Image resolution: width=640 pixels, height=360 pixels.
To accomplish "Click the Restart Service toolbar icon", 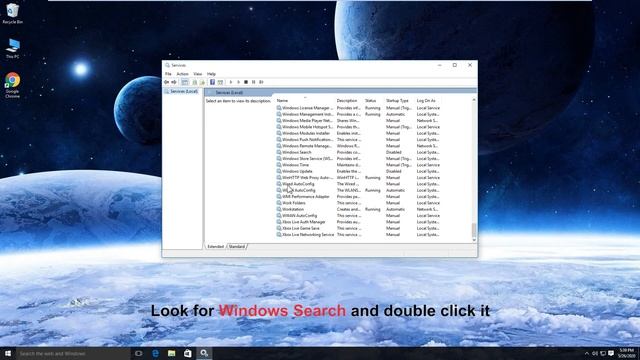I will pyautogui.click(x=261, y=82).
